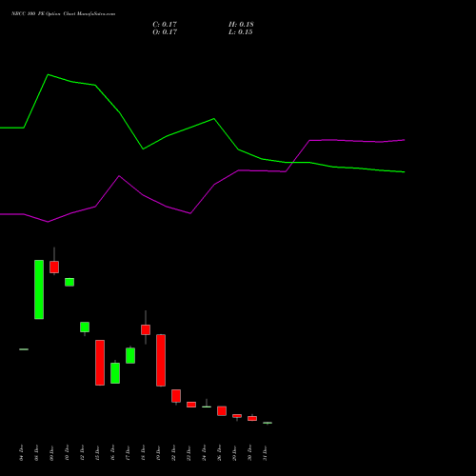This screenshot has width=476, height=476.
Task: Click the long red candle for 15 Dec
Action: [x=100, y=363]
